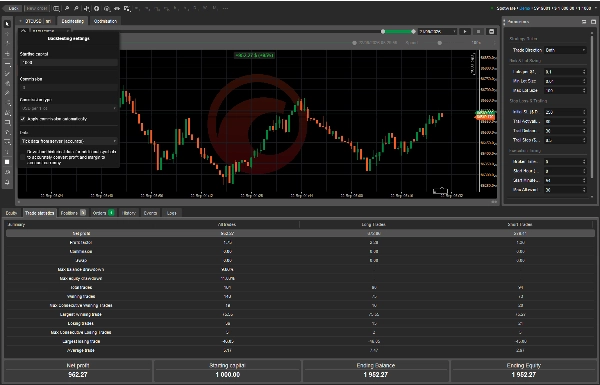600x385 pixels.
Task: Switch to the Backtesting tab
Action: [73, 21]
